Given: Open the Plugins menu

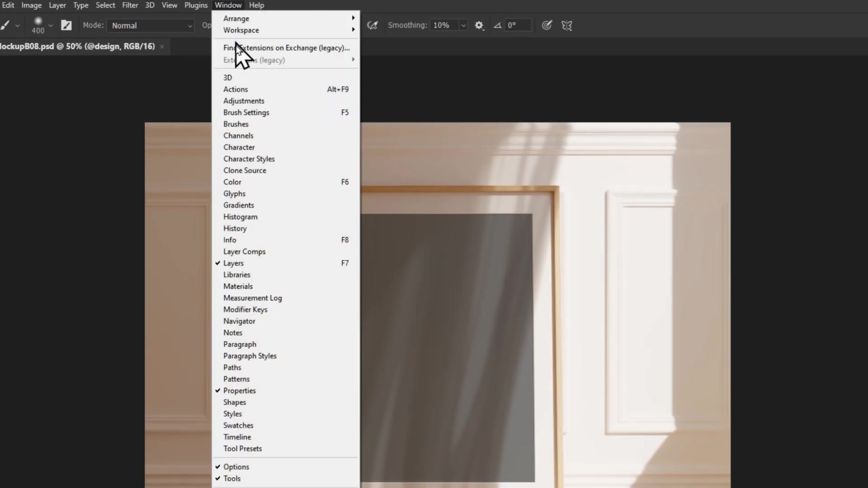Looking at the screenshot, I should pos(195,5).
